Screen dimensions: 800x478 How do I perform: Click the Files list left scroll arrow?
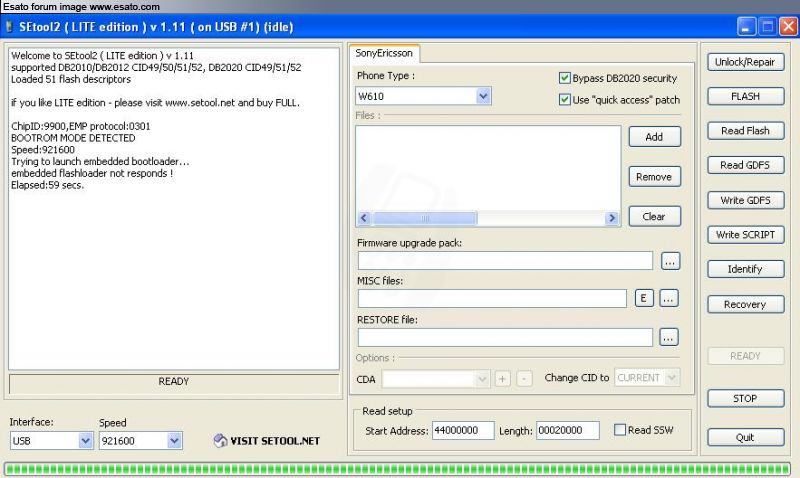(x=364, y=218)
